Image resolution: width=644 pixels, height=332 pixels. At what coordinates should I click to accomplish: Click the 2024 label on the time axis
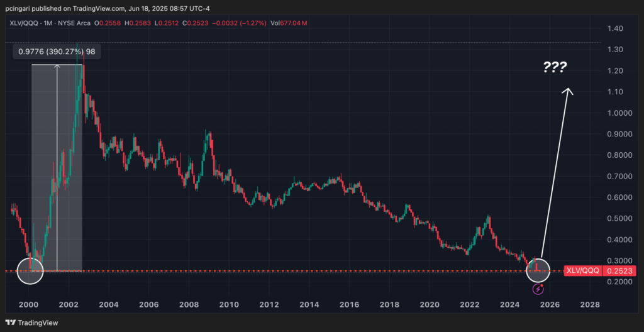(509, 306)
